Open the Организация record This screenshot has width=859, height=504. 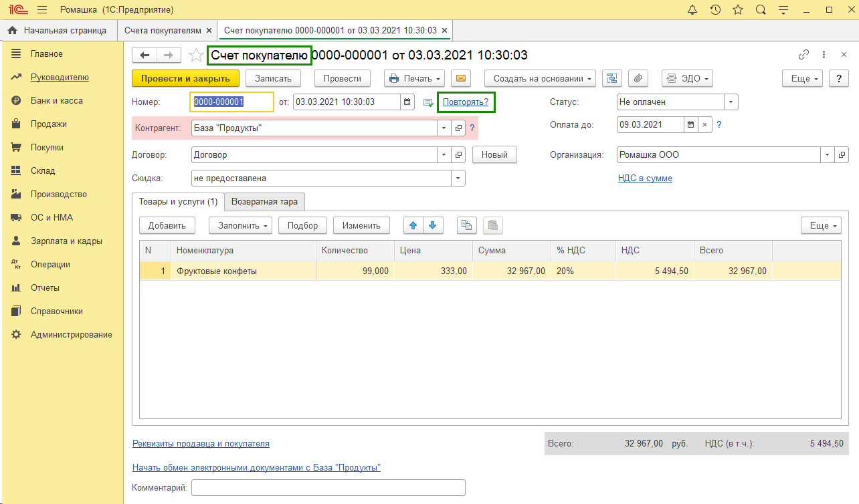(x=842, y=154)
